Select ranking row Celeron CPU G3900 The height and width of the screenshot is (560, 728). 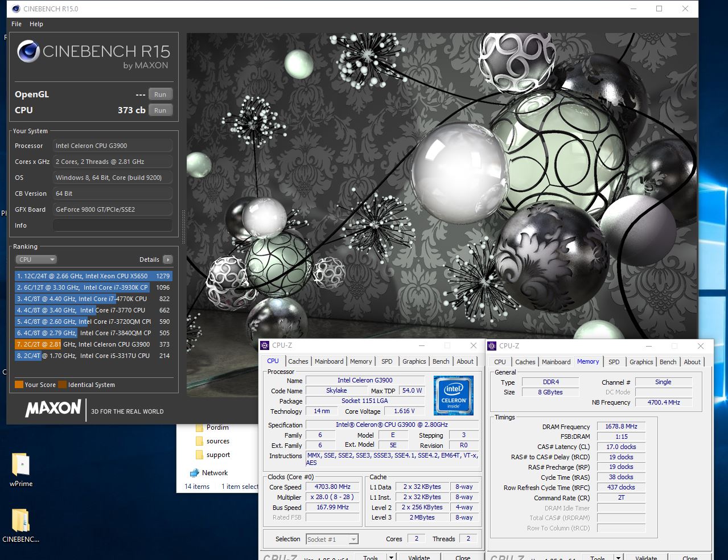click(x=93, y=344)
